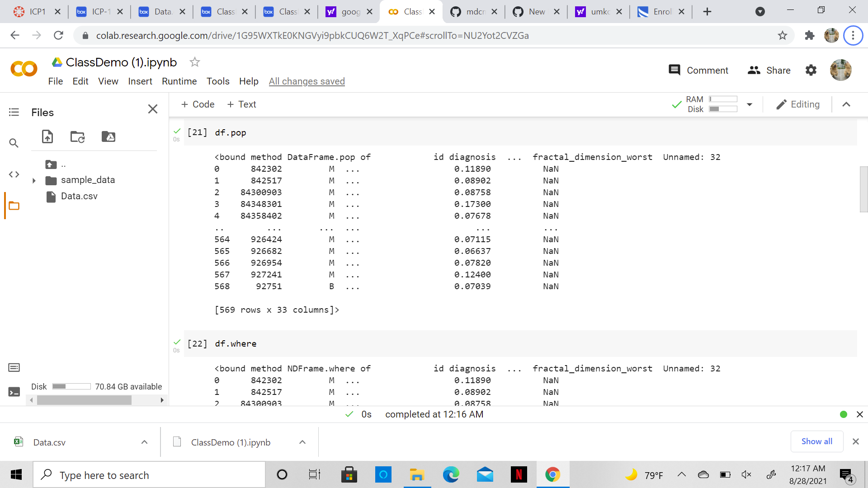Open Chrome extensions puzzle icon

tap(810, 35)
